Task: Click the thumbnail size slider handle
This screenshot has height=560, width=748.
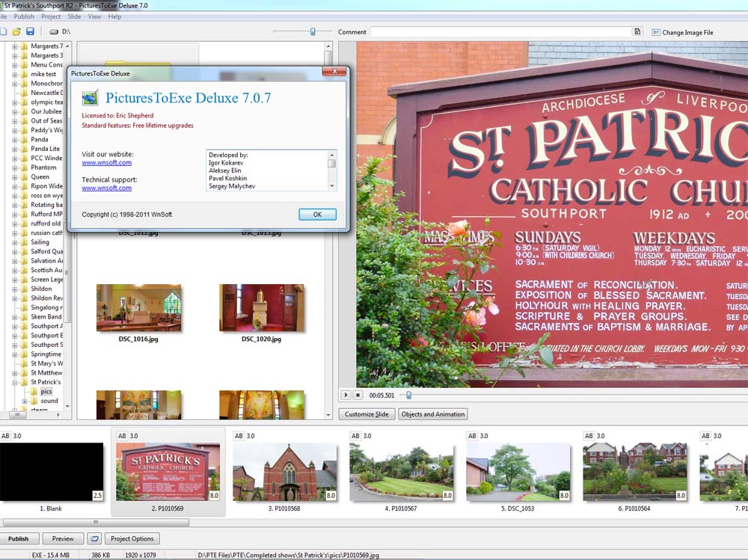Action: click(x=313, y=31)
